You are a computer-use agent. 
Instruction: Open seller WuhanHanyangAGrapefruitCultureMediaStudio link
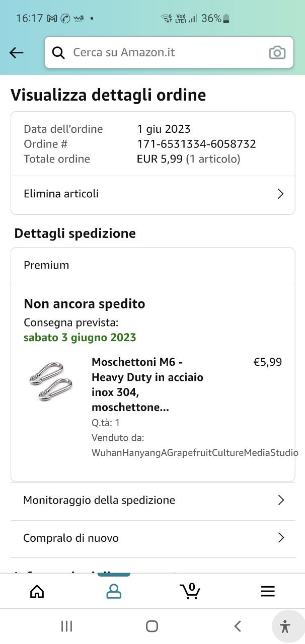pyautogui.click(x=195, y=453)
